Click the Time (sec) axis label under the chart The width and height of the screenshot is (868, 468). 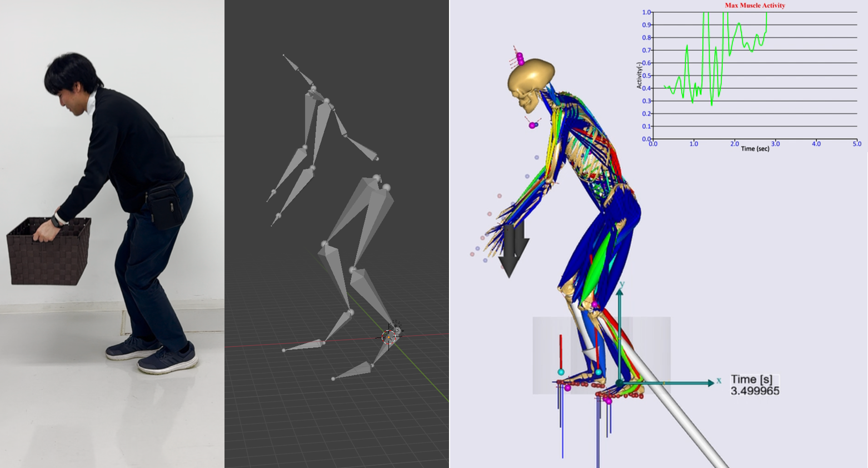755,149
